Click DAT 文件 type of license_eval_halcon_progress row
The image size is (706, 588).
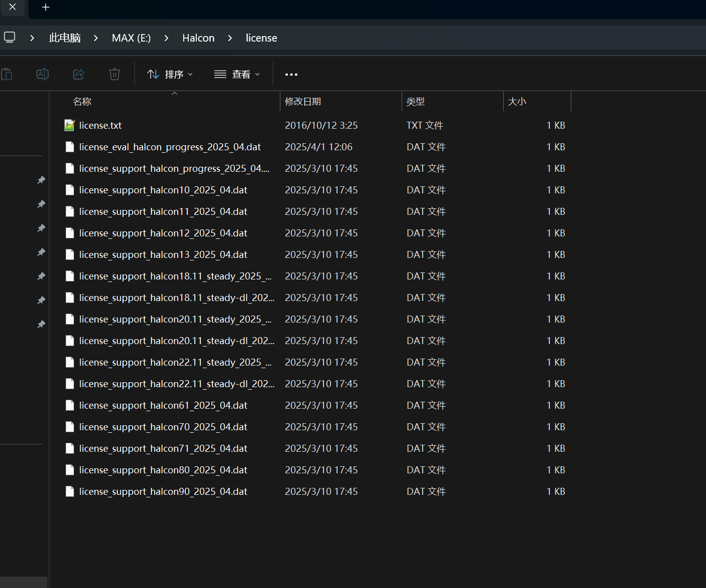click(426, 147)
